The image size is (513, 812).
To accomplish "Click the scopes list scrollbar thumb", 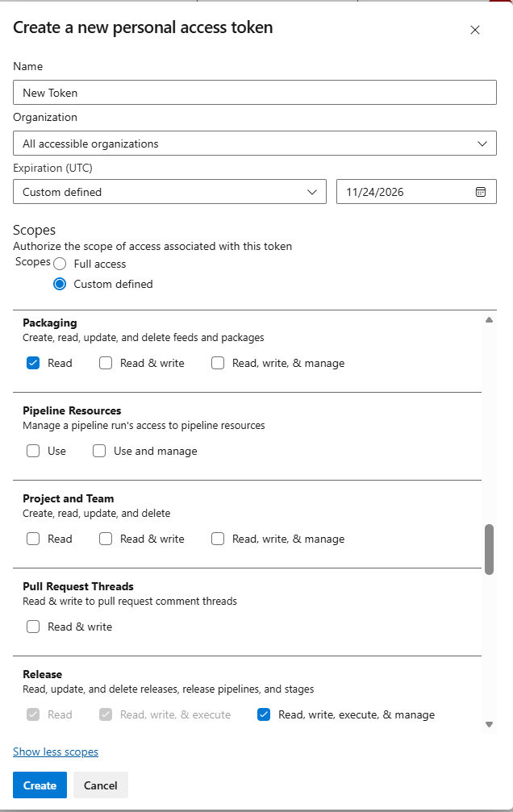I will (x=489, y=549).
